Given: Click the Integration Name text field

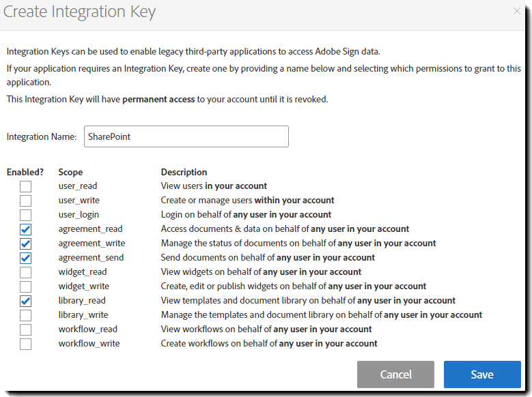Looking at the screenshot, I should point(186,136).
